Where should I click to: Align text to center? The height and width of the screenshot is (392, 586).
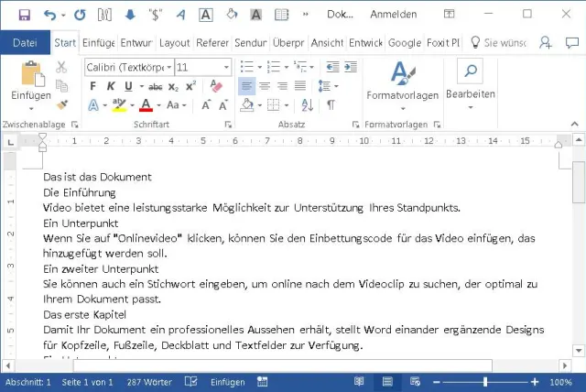(264, 86)
